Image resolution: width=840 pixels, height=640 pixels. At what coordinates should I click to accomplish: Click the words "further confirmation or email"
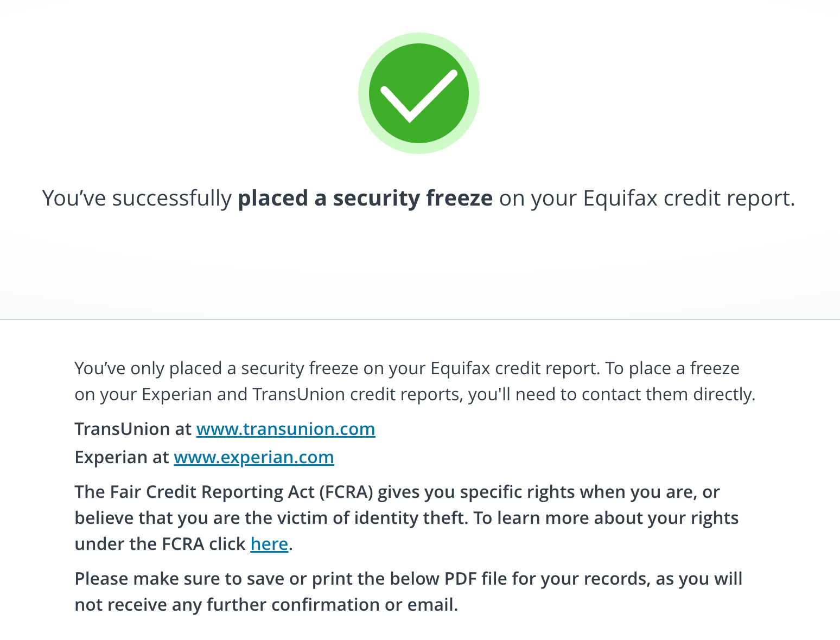[x=332, y=605]
